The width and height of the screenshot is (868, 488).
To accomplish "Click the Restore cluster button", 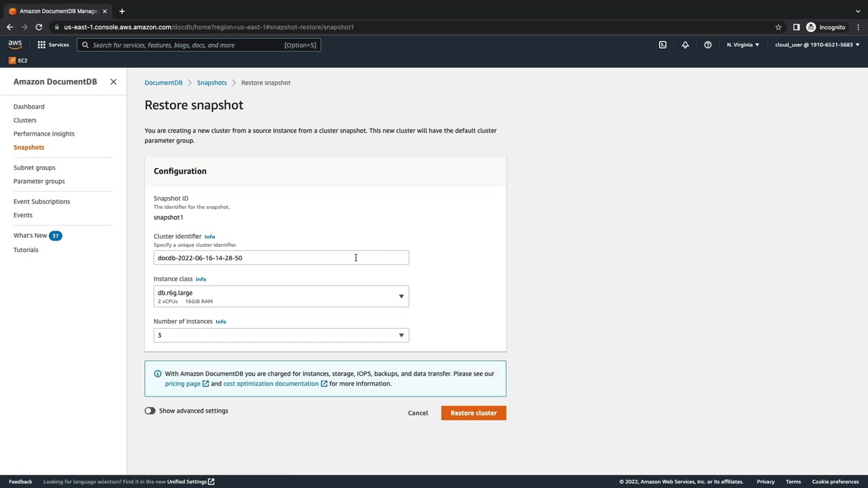I will [473, 413].
